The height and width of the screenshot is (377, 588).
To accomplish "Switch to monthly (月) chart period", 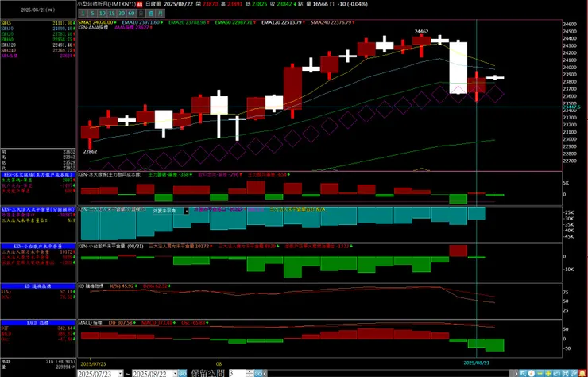I will (161, 14).
